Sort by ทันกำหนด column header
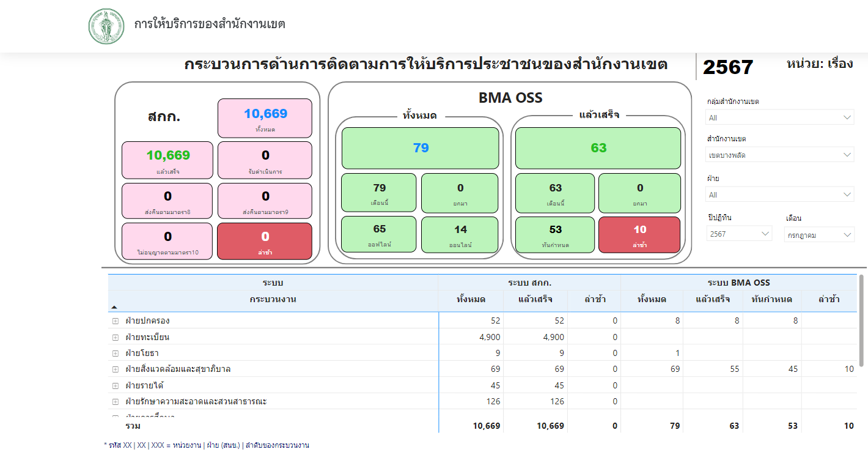 [x=771, y=299]
